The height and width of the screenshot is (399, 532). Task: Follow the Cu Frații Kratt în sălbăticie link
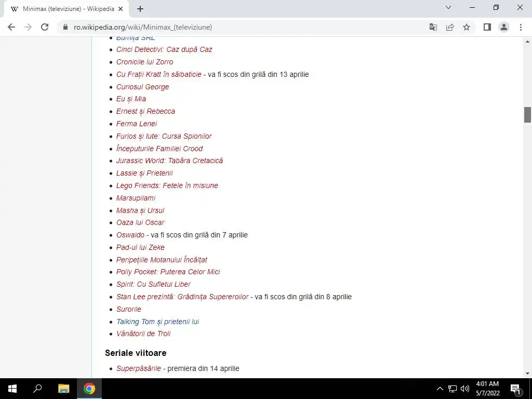point(159,74)
